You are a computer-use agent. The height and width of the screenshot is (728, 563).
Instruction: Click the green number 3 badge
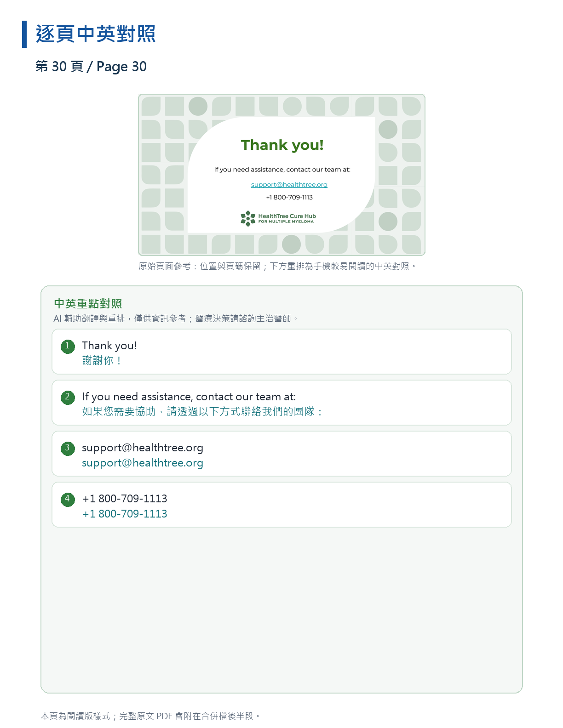coord(68,448)
